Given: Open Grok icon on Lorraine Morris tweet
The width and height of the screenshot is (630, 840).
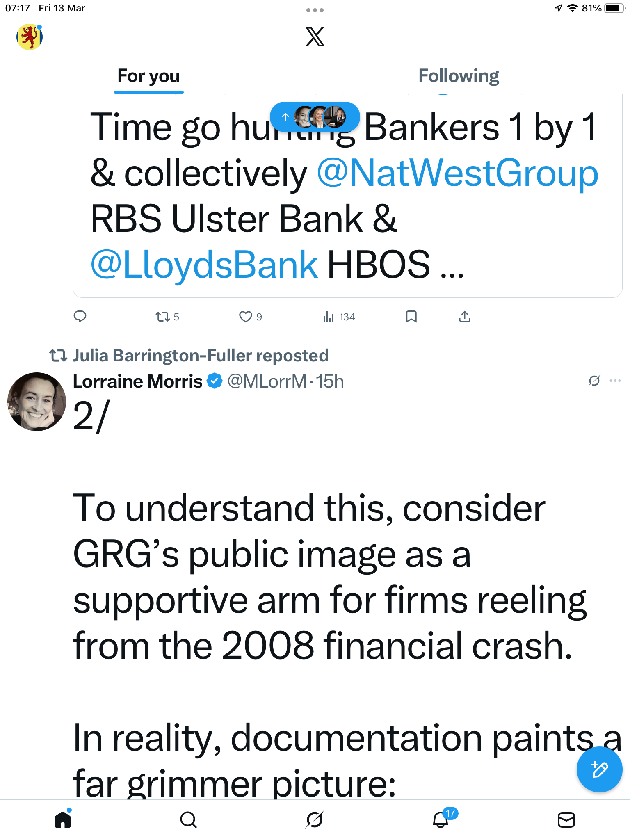Looking at the screenshot, I should click(x=594, y=381).
